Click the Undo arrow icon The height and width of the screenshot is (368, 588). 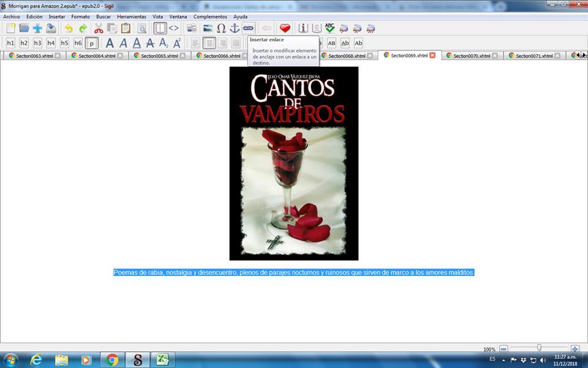[69, 28]
